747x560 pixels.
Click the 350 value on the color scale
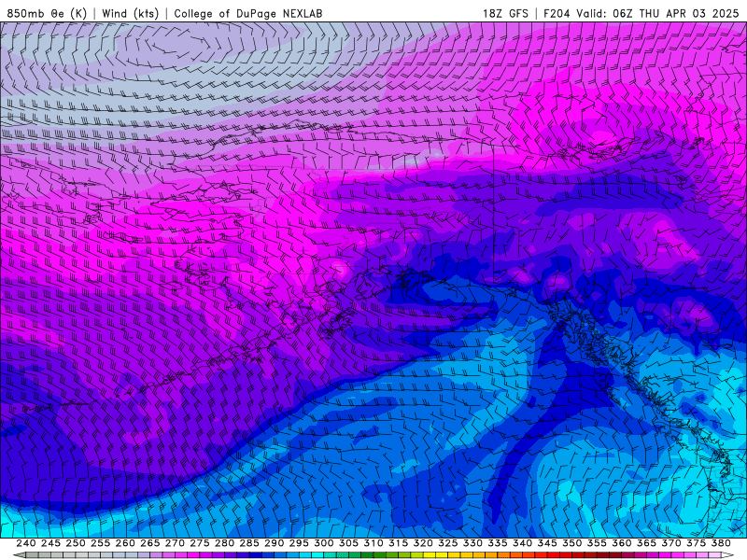(x=571, y=543)
